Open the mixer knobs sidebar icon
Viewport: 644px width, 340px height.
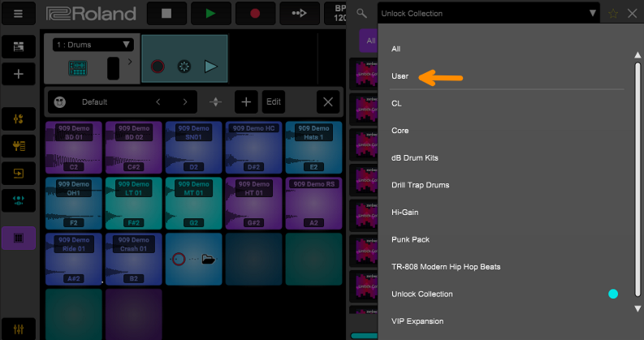point(19,119)
